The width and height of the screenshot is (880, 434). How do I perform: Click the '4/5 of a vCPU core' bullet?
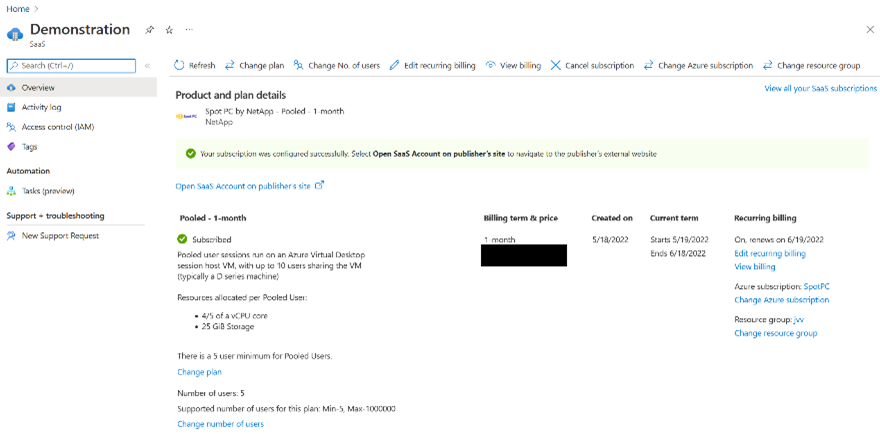(235, 316)
